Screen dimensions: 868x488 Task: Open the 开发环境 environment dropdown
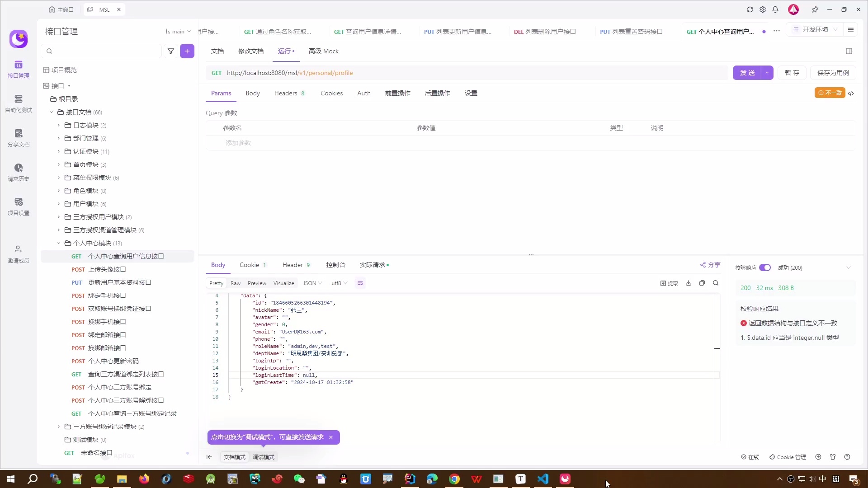pyautogui.click(x=816, y=29)
